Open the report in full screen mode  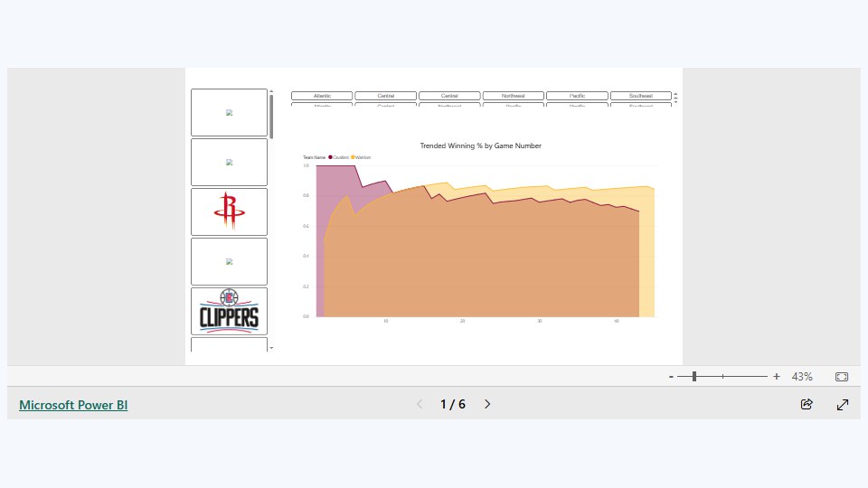pyautogui.click(x=843, y=405)
